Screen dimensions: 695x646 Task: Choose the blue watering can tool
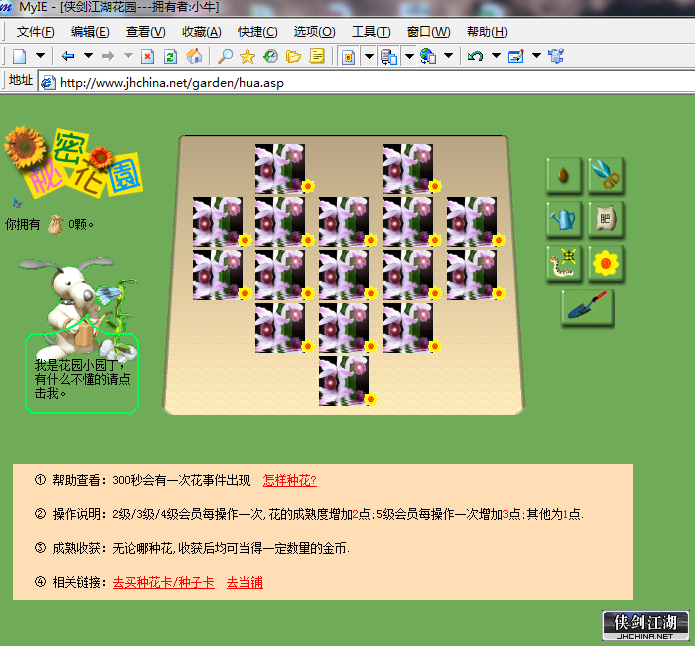click(x=563, y=219)
